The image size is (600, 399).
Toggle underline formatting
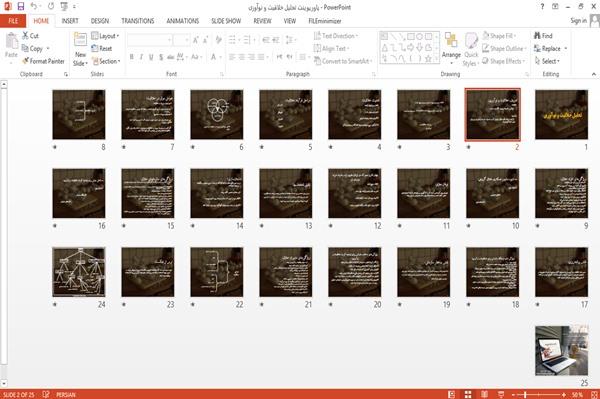(x=151, y=57)
